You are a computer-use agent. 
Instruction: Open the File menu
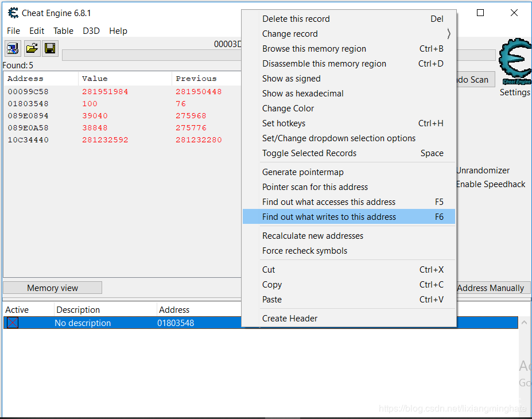click(13, 31)
